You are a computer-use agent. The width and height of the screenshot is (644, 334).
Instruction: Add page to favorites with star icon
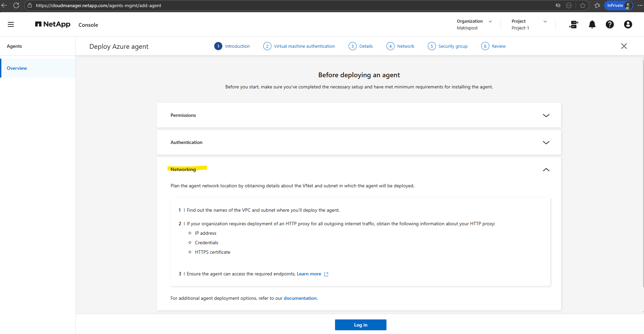[x=582, y=5]
